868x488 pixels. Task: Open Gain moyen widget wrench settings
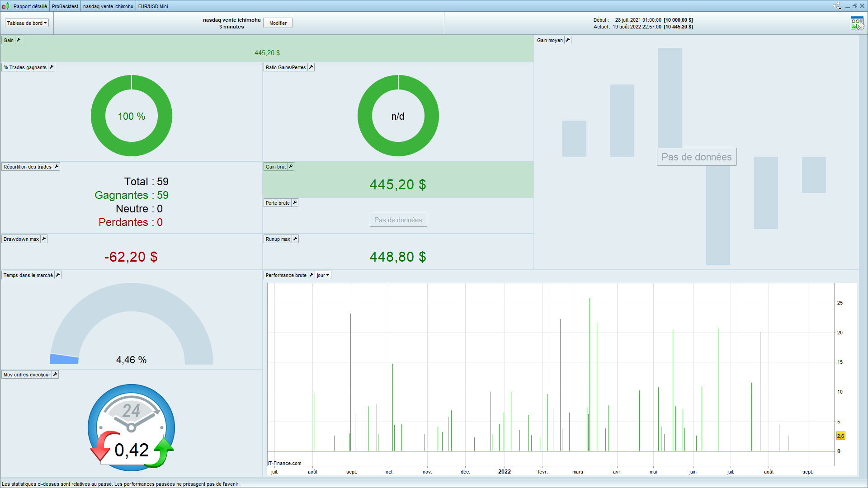pos(568,40)
